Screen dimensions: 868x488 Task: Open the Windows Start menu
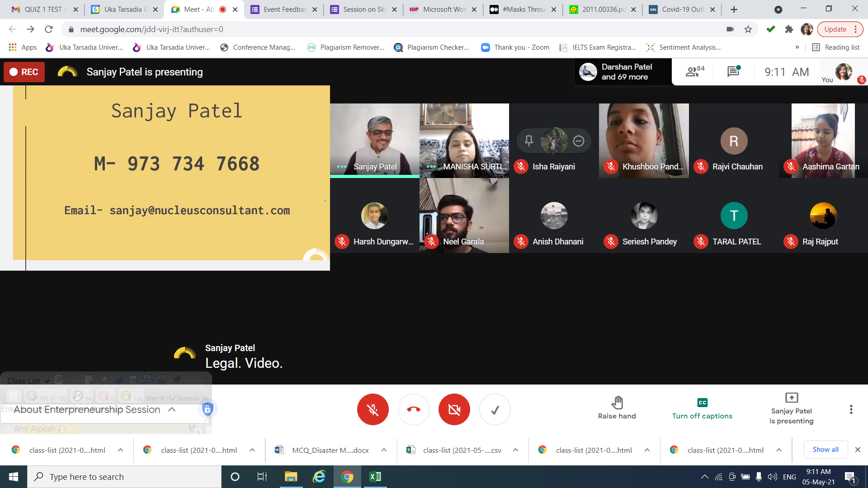[14, 477]
